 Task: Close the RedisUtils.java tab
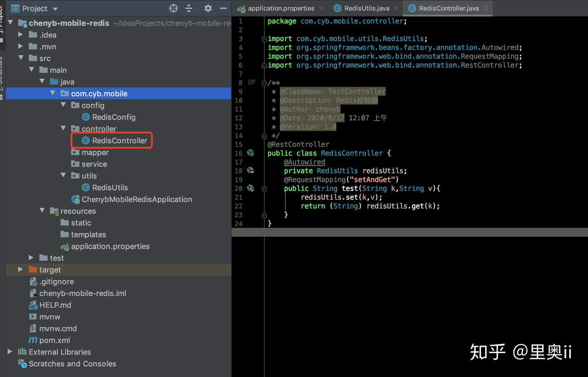click(396, 8)
